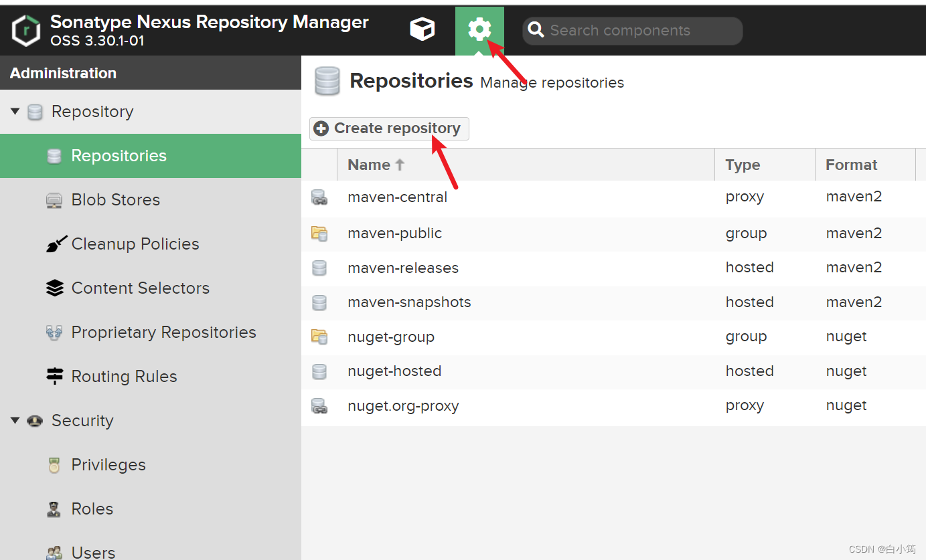Screen dimensions: 926x560
Task: Click the Cleanup Policies broom icon
Action: pos(56,244)
